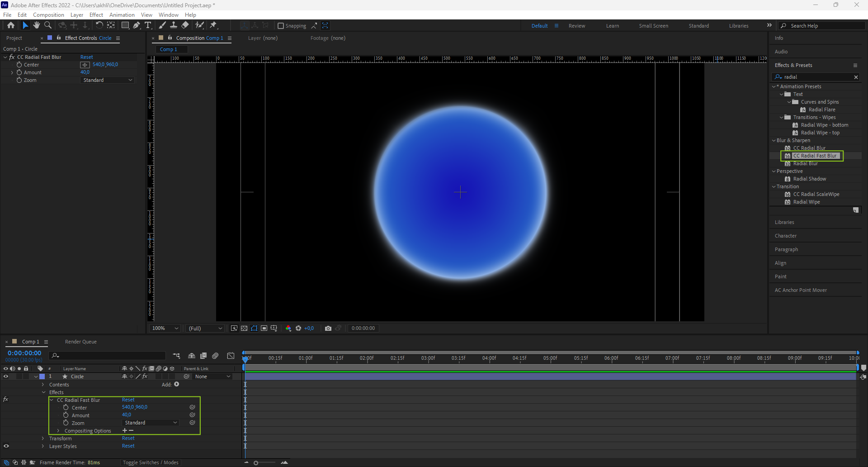Reset CC Radial Fast Blur in Effect Controls
This screenshot has width=868, height=467.
[x=86, y=57]
